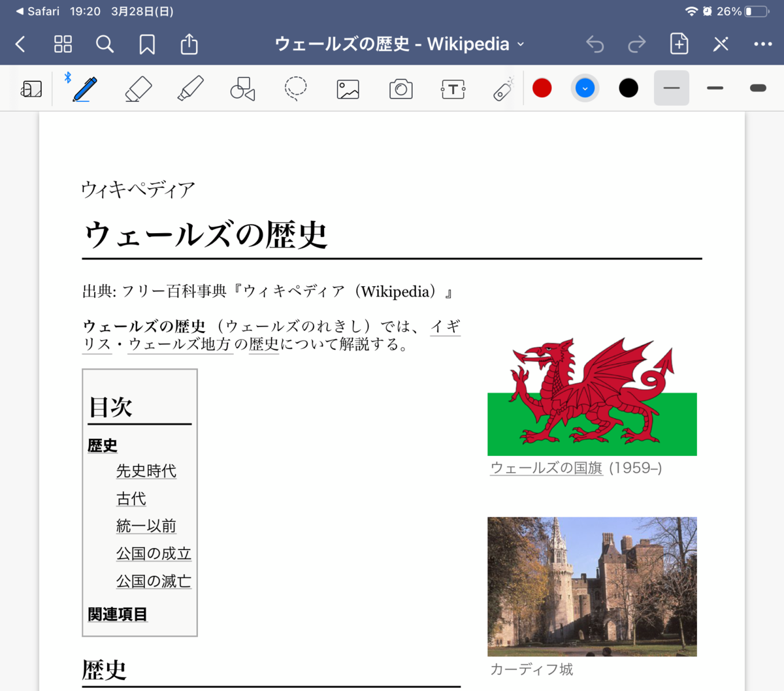Open the share/export menu
Screen dimensions: 784x691
tap(189, 44)
